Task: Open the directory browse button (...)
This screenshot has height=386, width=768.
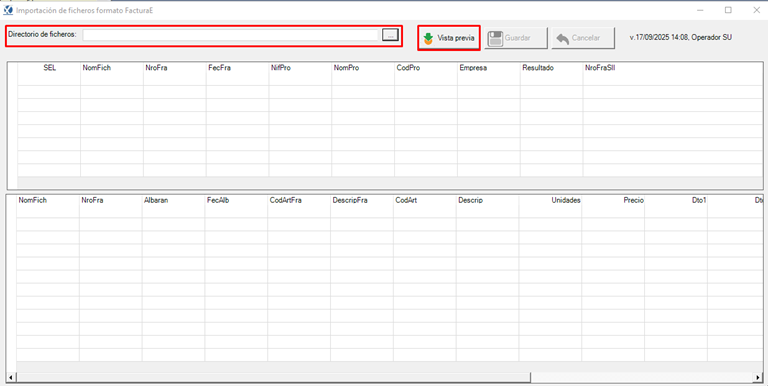Action: pos(390,35)
